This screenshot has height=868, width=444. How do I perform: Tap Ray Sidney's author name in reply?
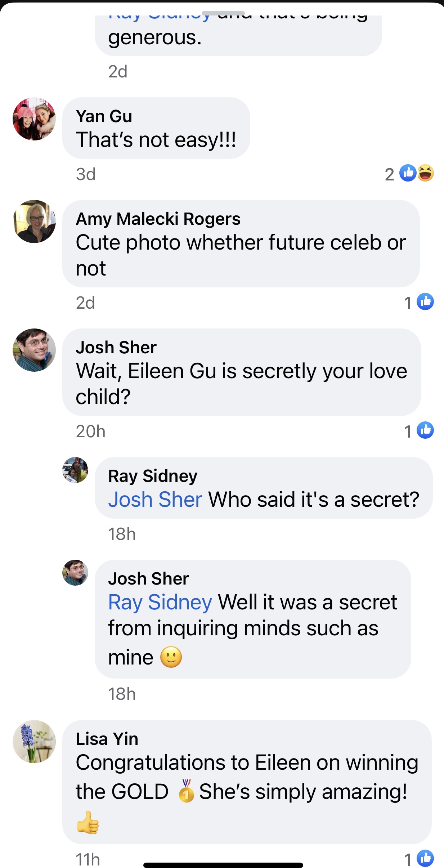pos(153,476)
